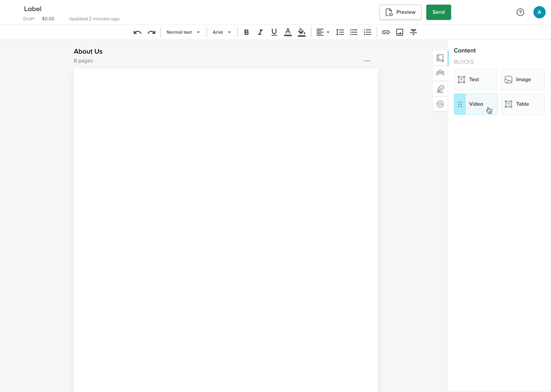Insert a hyperlink via link icon
551x392 pixels.
pos(386,32)
